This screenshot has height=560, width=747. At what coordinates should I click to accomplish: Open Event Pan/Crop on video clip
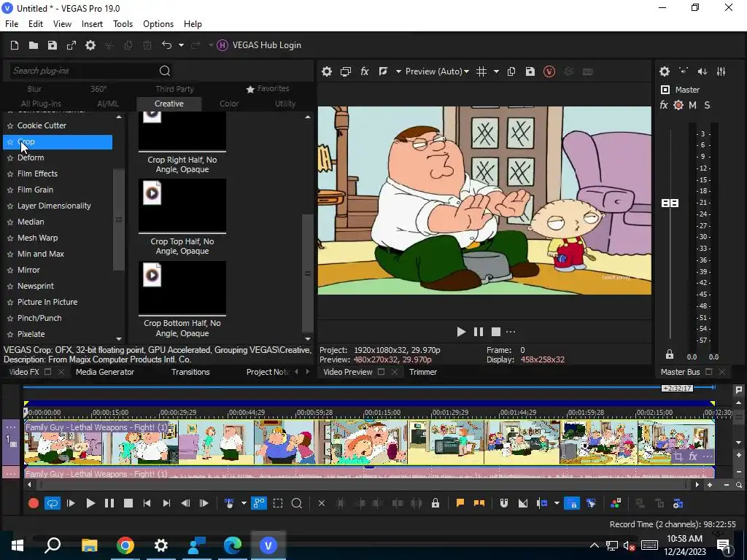pos(678,457)
